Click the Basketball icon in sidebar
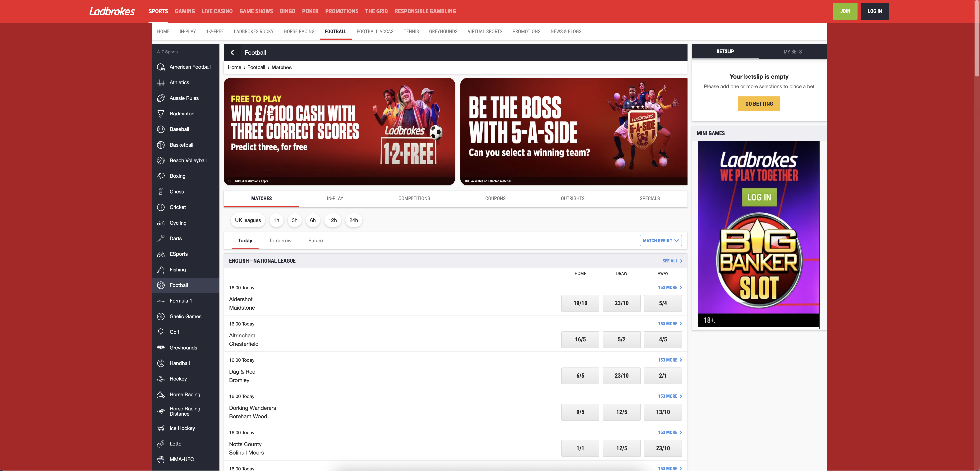 click(x=161, y=145)
